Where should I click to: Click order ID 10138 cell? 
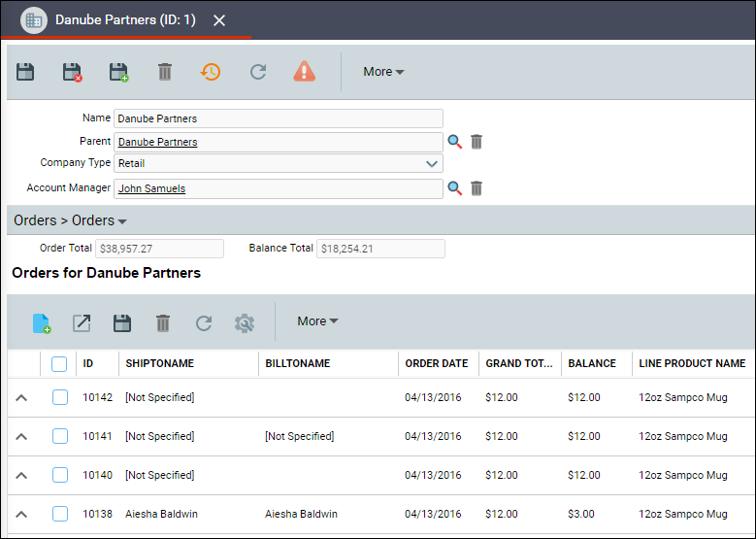pyautogui.click(x=97, y=514)
